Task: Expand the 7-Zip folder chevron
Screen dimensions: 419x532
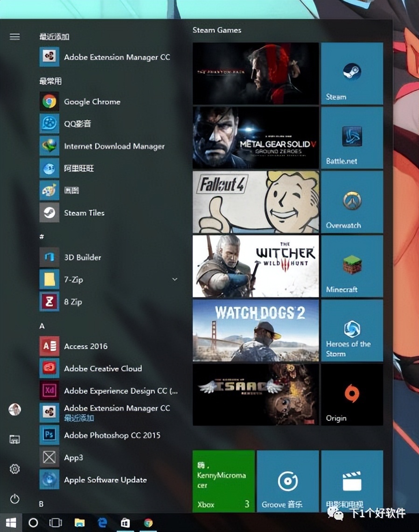Action: [x=175, y=280]
